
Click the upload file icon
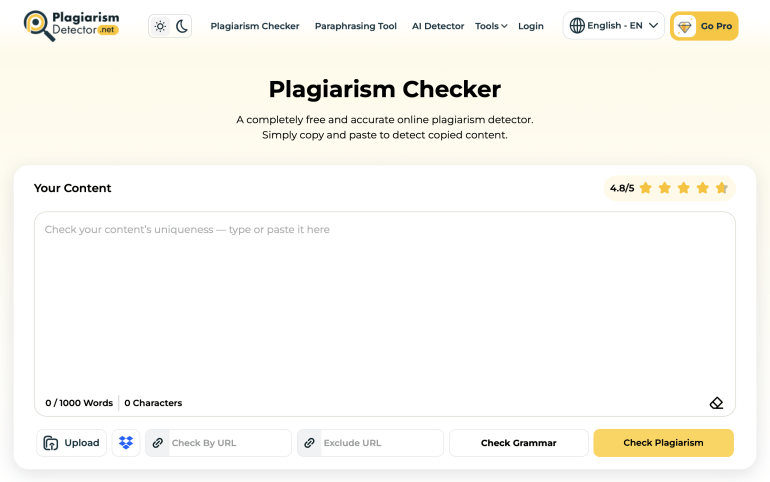(x=51, y=443)
